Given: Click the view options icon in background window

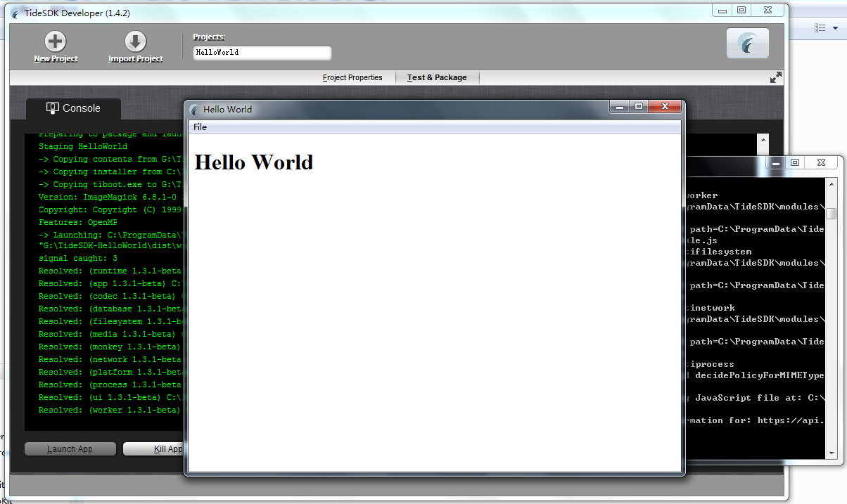Looking at the screenshot, I should [820, 27].
